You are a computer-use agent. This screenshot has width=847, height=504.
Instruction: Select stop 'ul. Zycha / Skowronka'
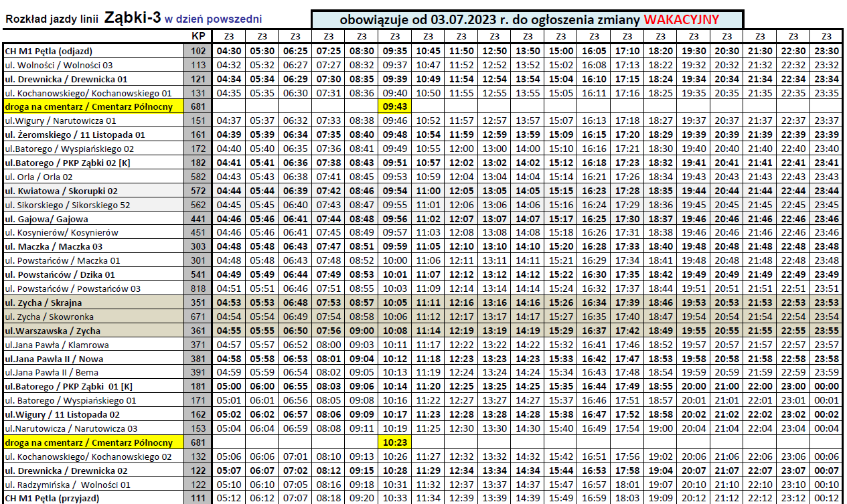(x=50, y=317)
